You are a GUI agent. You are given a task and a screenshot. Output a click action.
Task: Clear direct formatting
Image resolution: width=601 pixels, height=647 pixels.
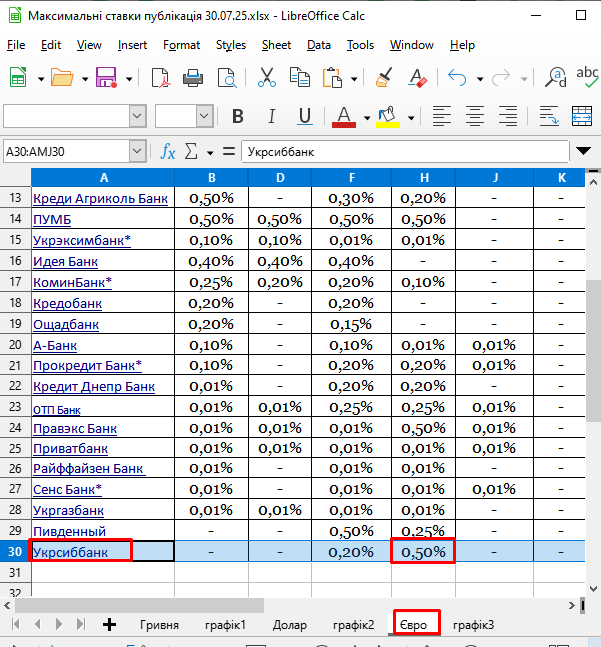pyautogui.click(x=417, y=78)
